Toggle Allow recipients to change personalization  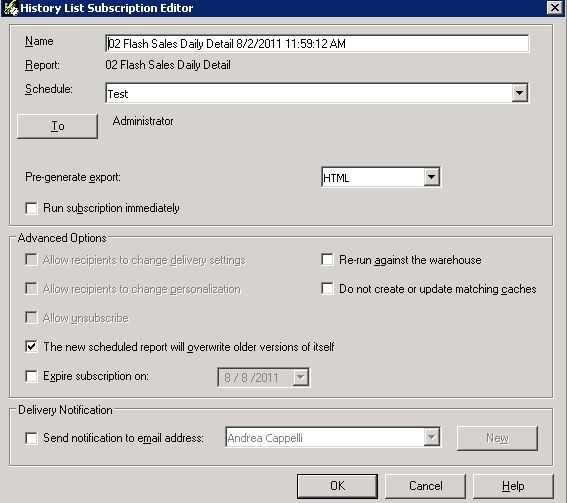point(31,289)
